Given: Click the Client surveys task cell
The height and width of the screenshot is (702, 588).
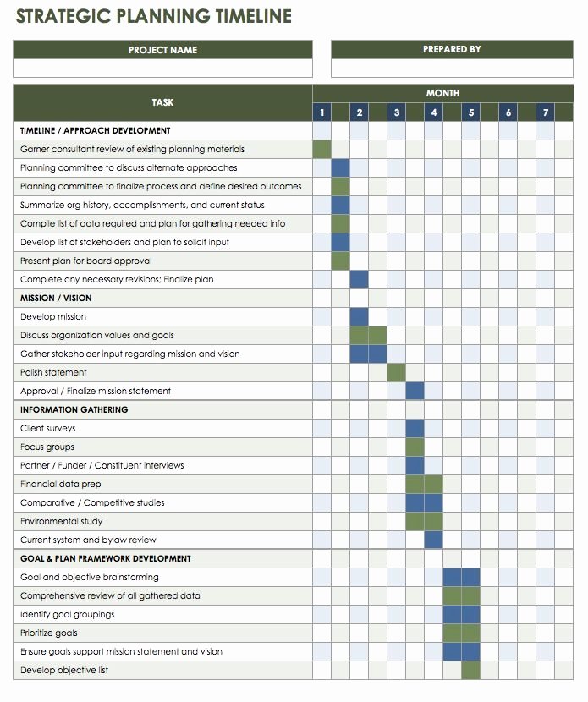Looking at the screenshot, I should click(x=162, y=429).
